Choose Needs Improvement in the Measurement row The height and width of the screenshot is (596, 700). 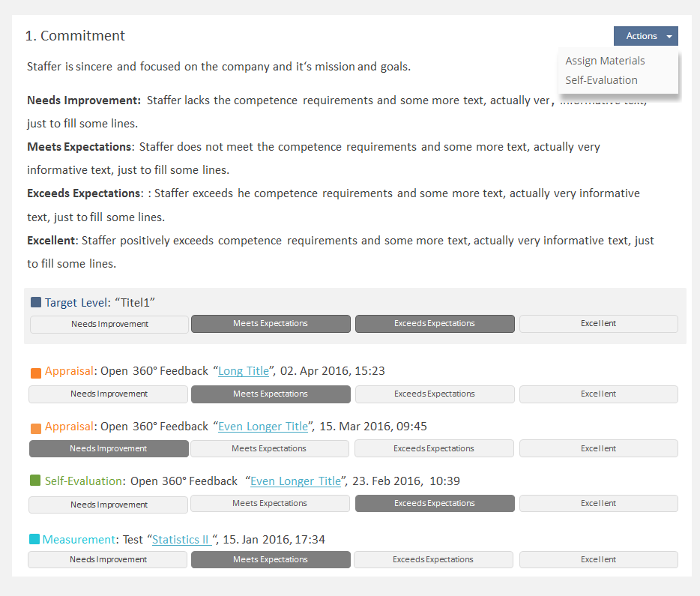pos(108,560)
